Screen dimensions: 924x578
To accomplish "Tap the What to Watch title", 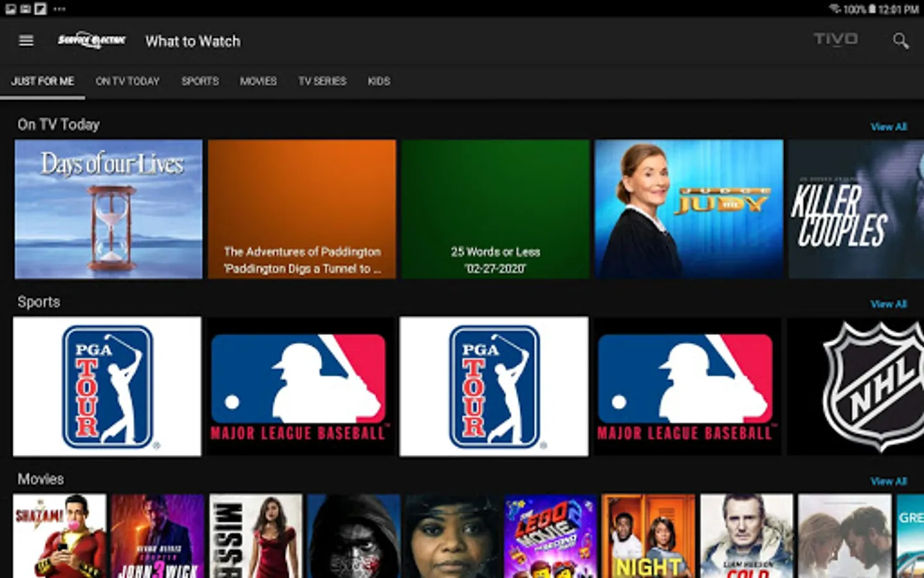I will point(193,41).
